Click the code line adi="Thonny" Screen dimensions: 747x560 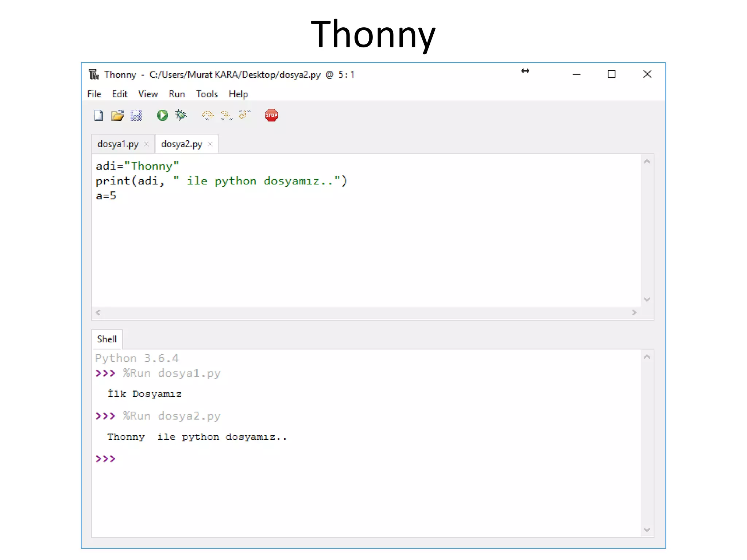(x=138, y=166)
